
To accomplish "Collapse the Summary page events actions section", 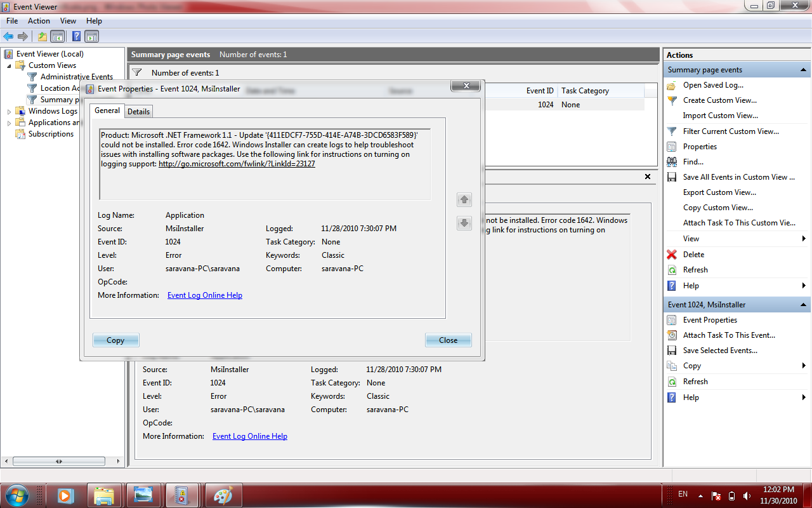I will (804, 70).
